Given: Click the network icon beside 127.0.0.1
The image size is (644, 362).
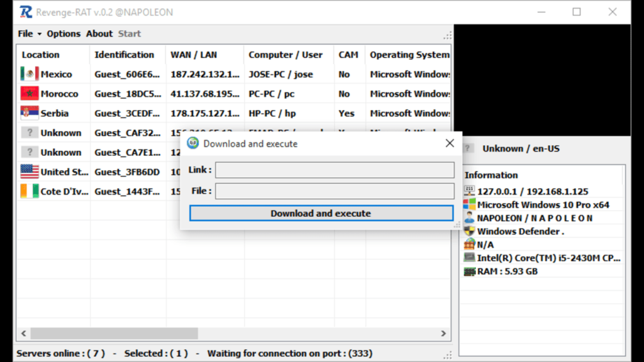Looking at the screenshot, I should pos(469,191).
